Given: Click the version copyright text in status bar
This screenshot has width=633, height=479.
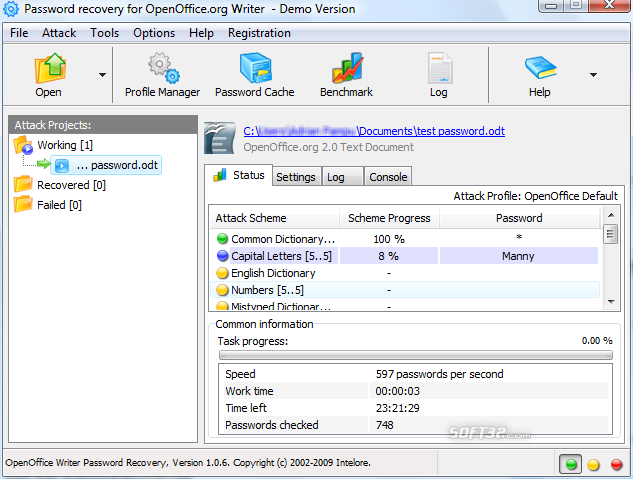Looking at the screenshot, I should click(x=188, y=462).
